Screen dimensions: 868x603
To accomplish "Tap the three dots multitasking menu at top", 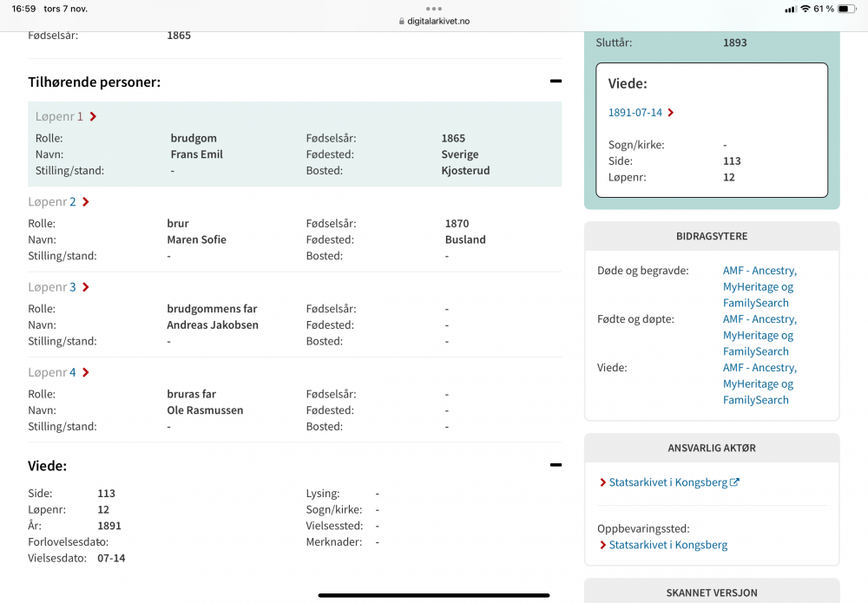I will 434,8.
